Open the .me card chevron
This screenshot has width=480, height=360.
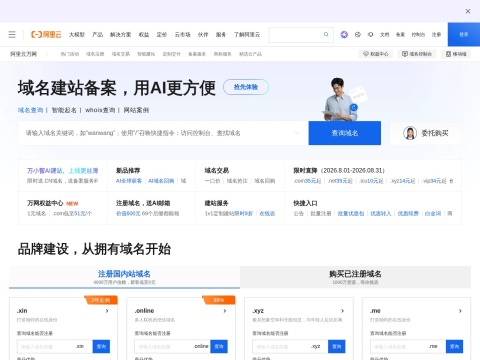coord(460,311)
